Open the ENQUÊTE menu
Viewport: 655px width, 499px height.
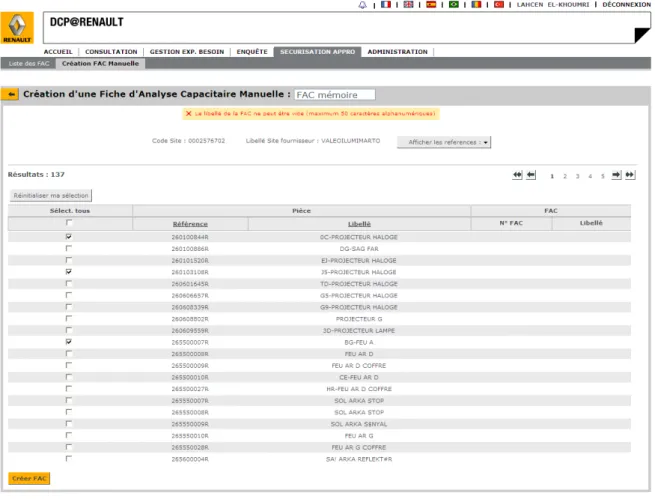252,52
